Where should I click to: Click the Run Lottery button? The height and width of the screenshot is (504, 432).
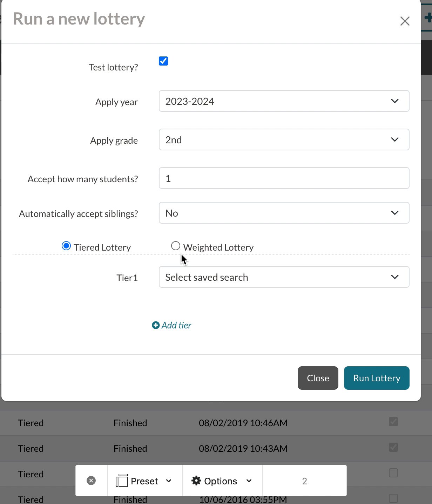pyautogui.click(x=376, y=378)
